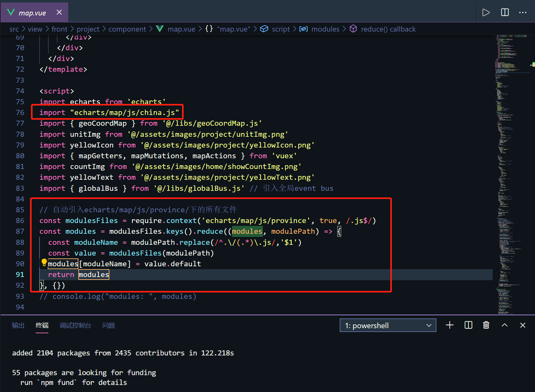The image size is (535, 392).
Task: Open the front breadcrumb
Action: point(59,29)
